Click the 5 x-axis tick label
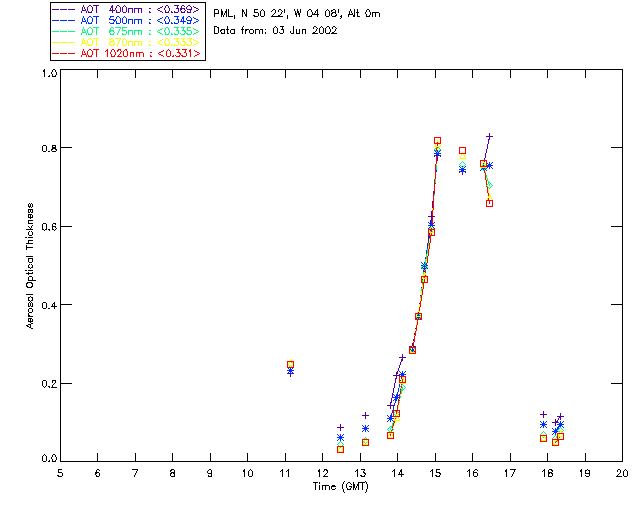 point(60,474)
